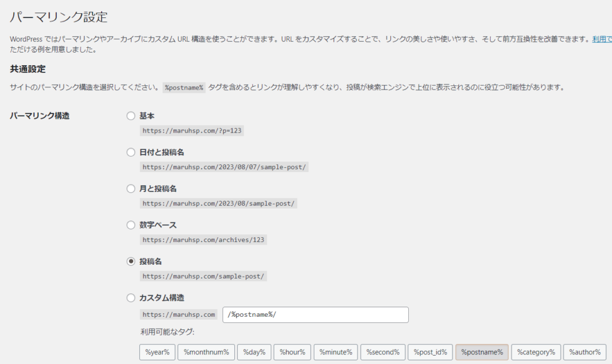The height and width of the screenshot is (364, 612).
Task: Click the https://maruhsp.com/?p=123 example URL
Action: pyautogui.click(x=192, y=131)
